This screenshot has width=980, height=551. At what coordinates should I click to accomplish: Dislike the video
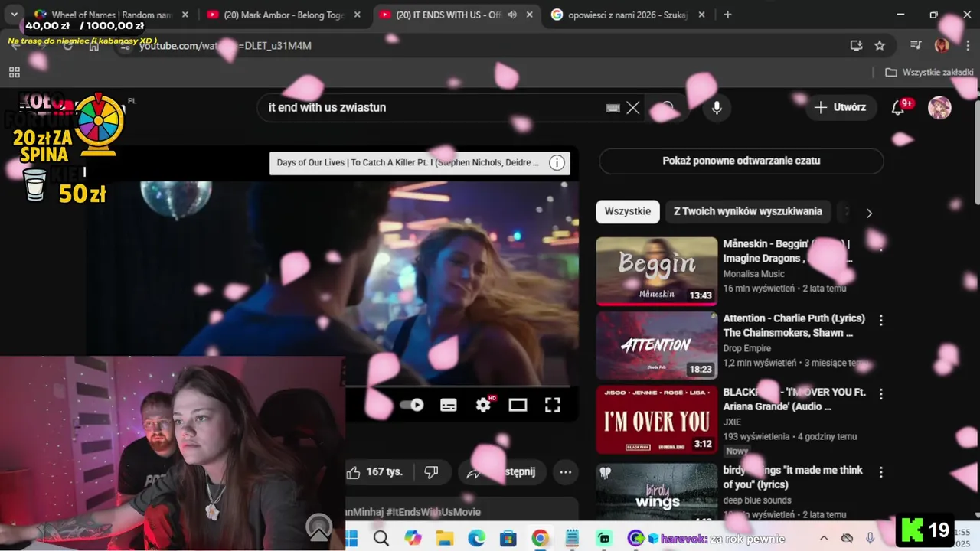click(431, 472)
